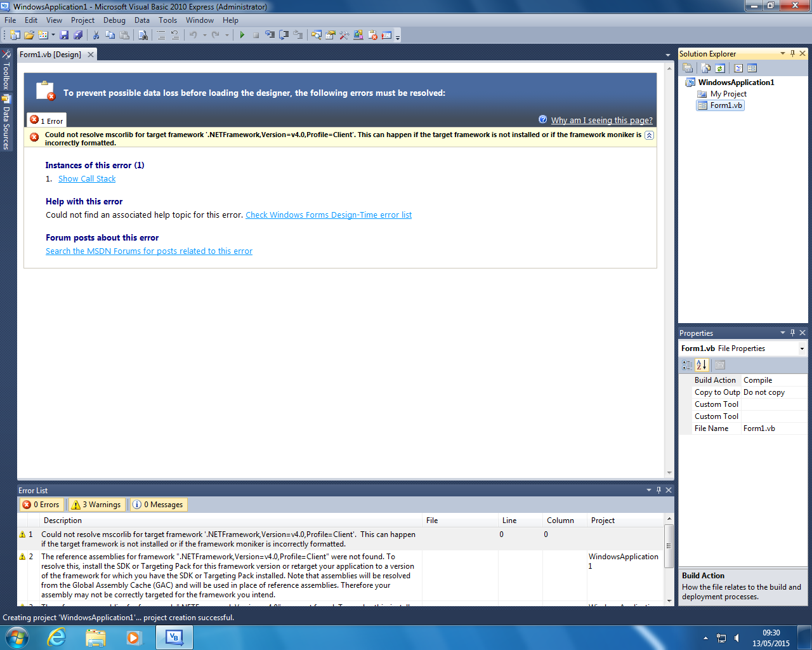Open a file with the Open File icon
Screen dimensions: 812x650
pos(30,35)
